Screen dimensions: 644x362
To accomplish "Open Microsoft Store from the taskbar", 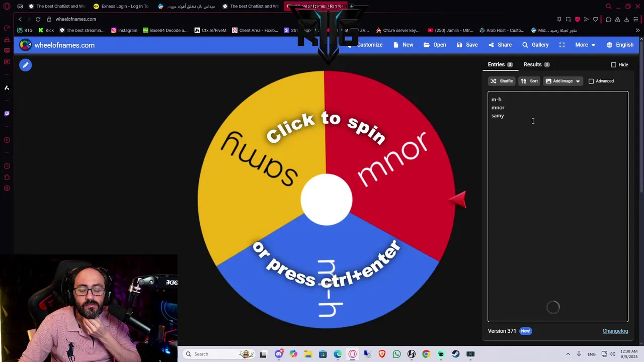I will [x=323, y=354].
